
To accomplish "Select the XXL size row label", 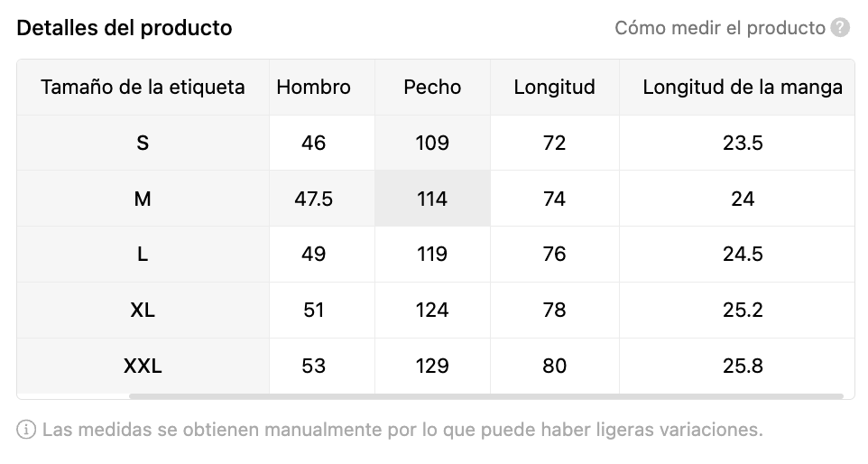I will pyautogui.click(x=143, y=367).
